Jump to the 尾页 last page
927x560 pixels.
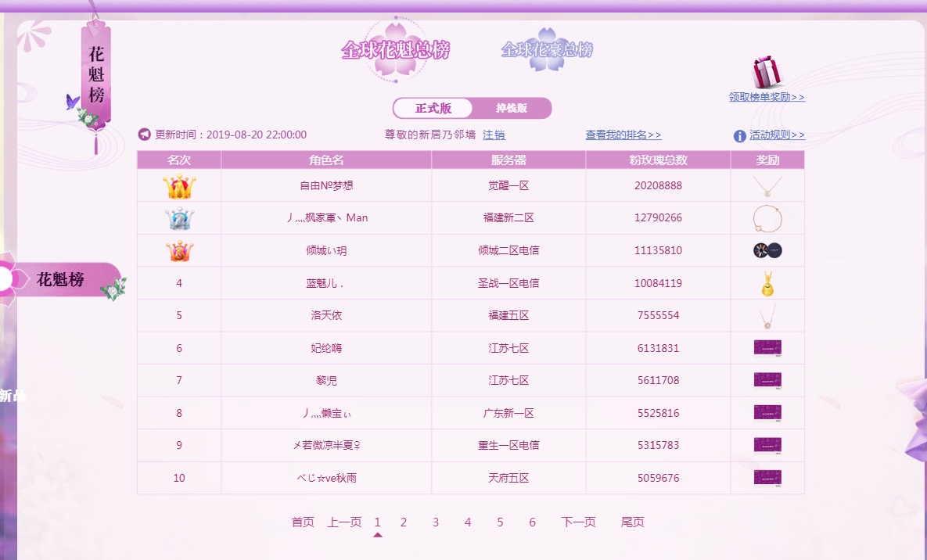click(x=632, y=522)
